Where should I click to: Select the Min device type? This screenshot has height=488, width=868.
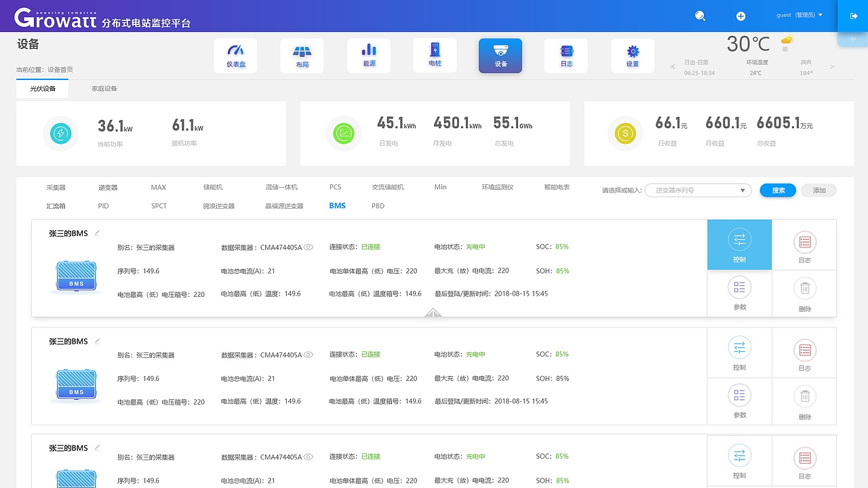440,187
